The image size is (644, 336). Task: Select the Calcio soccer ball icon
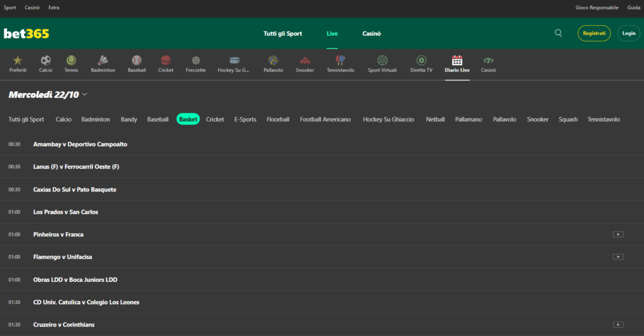click(45, 60)
